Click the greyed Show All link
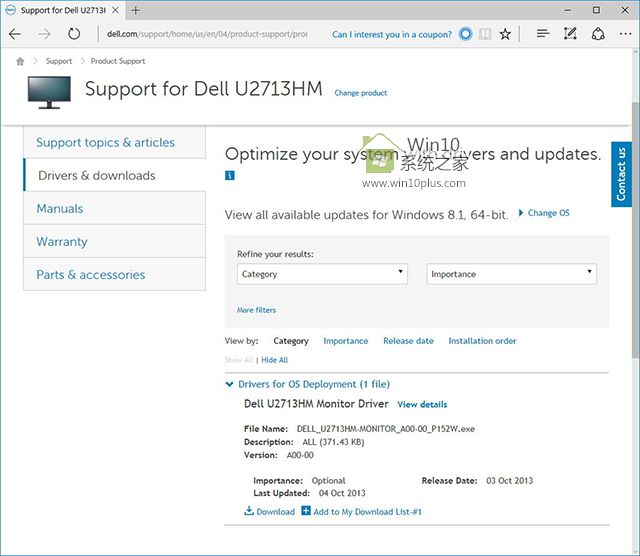 [x=239, y=360]
